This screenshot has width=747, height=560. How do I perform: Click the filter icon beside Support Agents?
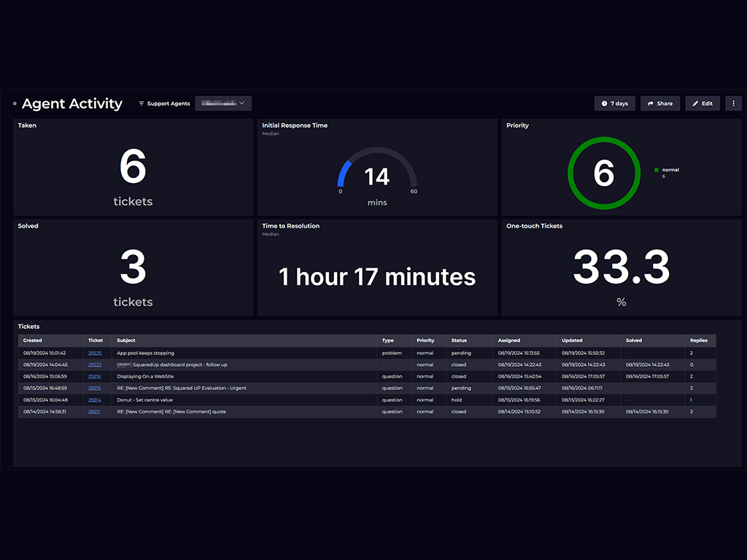(x=142, y=104)
